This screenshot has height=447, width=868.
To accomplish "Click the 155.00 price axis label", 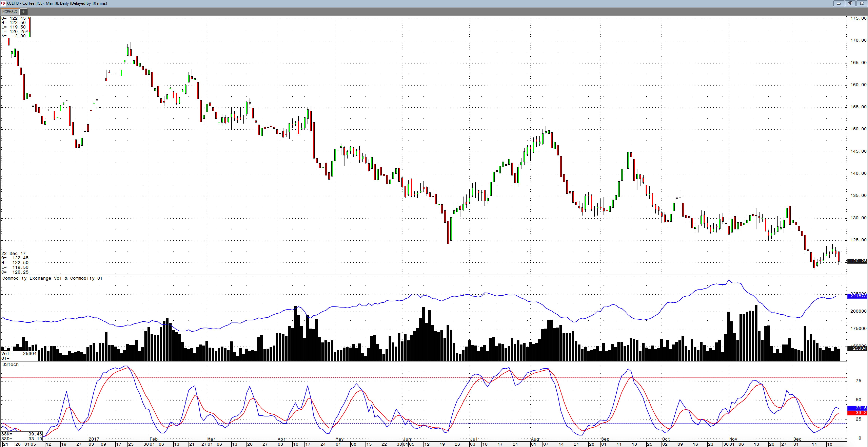I will 858,107.
